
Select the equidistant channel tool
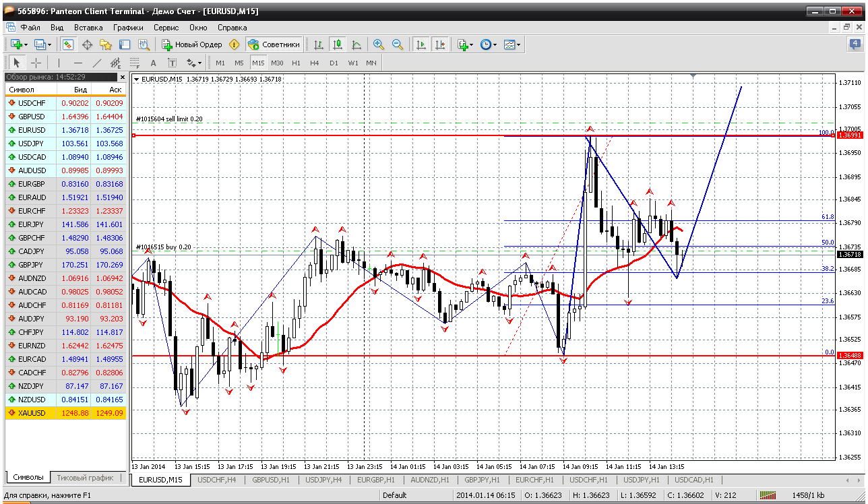(x=115, y=63)
